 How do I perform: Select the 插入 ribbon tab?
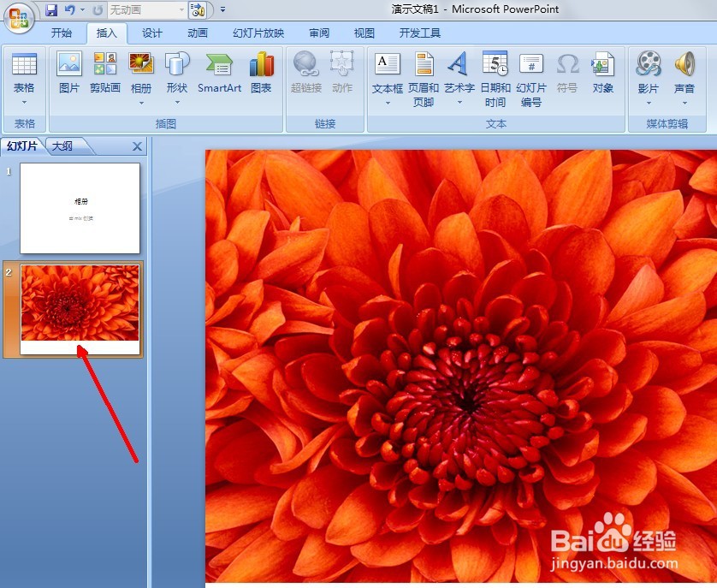107,33
